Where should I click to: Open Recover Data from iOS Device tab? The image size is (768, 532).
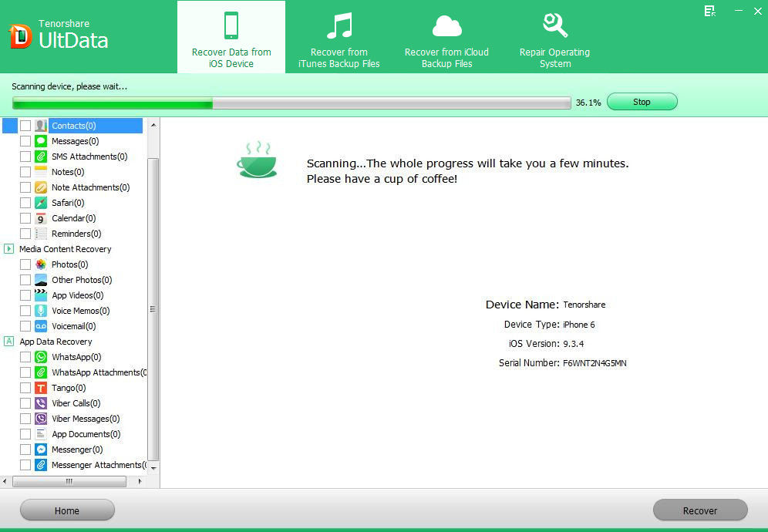click(231, 37)
